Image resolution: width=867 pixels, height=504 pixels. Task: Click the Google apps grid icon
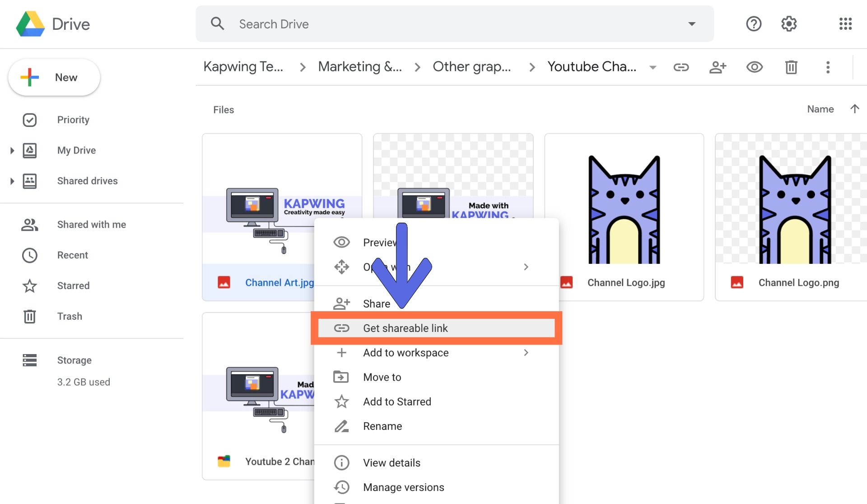(x=845, y=24)
